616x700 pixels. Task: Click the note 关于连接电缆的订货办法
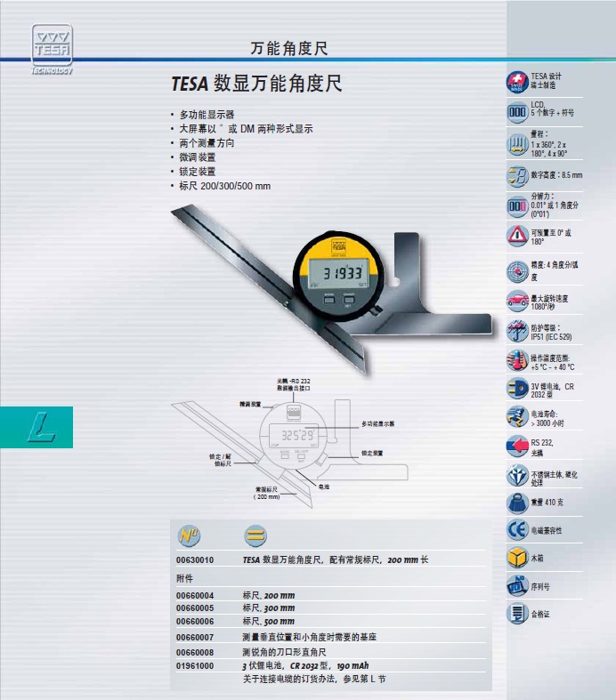(314, 679)
